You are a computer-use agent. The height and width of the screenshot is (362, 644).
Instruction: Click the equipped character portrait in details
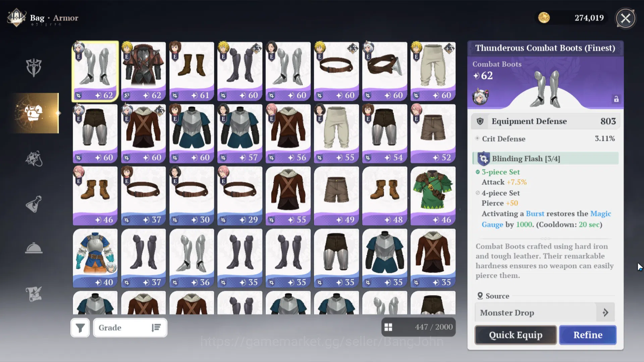tap(480, 97)
